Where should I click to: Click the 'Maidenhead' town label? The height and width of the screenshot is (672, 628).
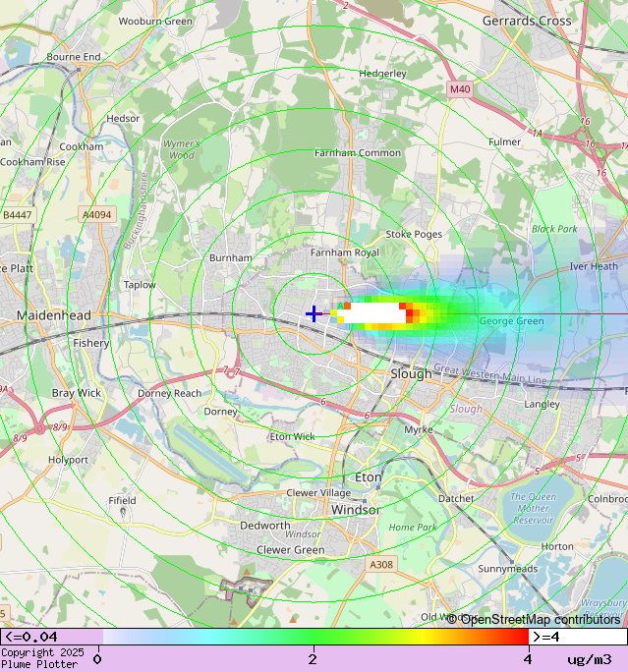point(54,315)
